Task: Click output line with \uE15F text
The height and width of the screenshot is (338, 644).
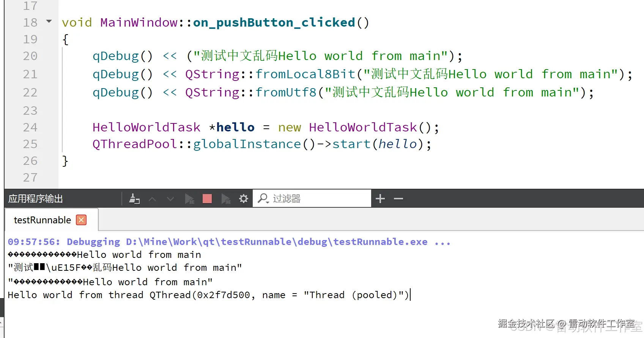Action: click(x=125, y=267)
